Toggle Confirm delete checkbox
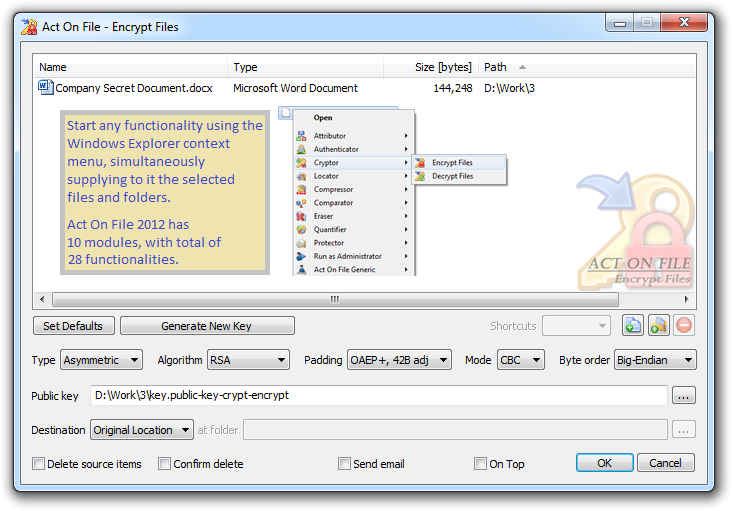733x511 pixels. pos(164,464)
